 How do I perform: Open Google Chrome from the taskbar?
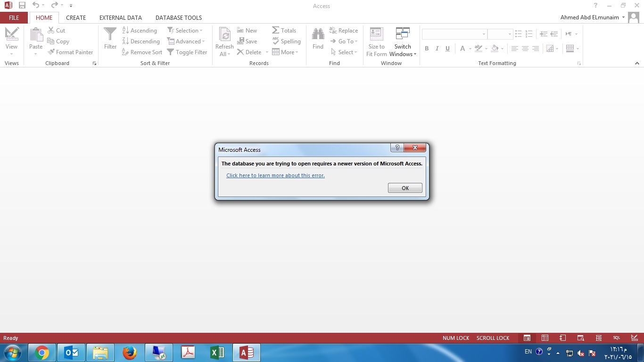coord(42,353)
